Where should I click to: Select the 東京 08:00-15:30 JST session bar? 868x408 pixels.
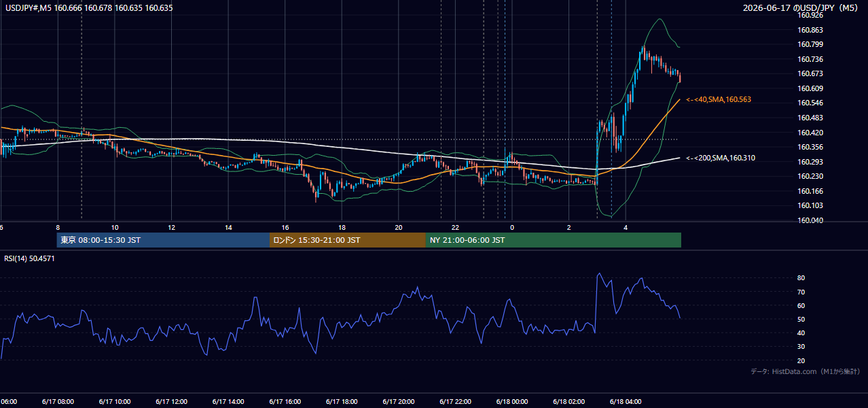pyautogui.click(x=163, y=240)
